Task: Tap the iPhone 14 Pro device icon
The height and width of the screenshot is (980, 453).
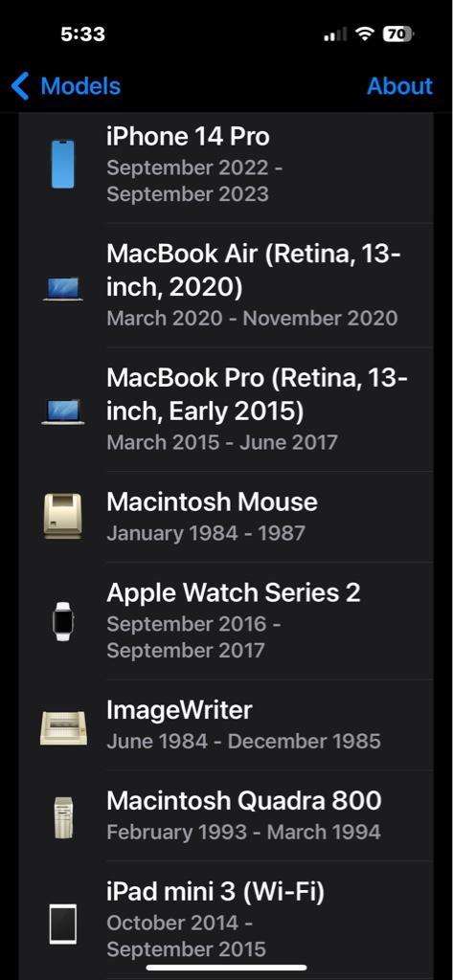Action: pyautogui.click(x=62, y=165)
